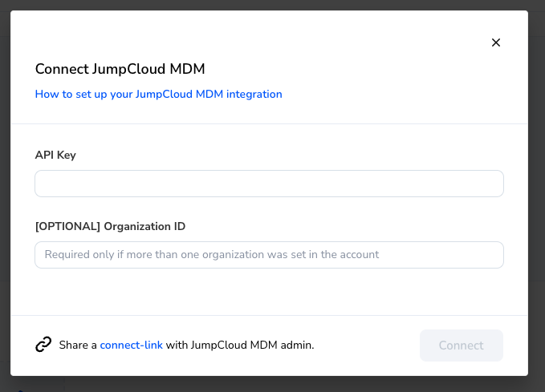Open the JumpCloud MDM setup guide link

pyautogui.click(x=158, y=94)
